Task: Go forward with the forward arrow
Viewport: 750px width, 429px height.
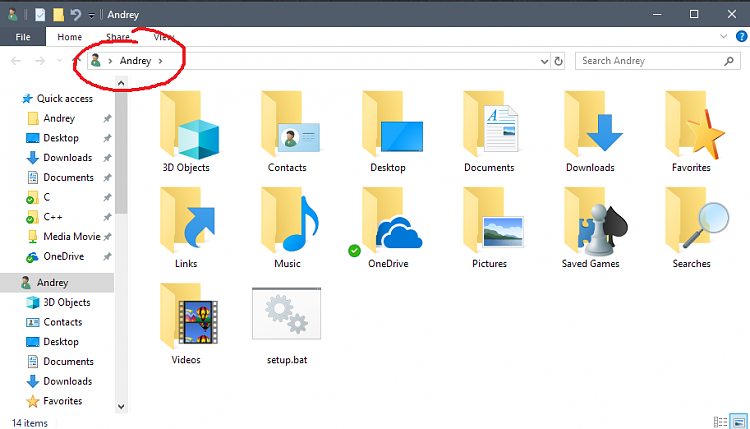Action: pyautogui.click(x=40, y=61)
